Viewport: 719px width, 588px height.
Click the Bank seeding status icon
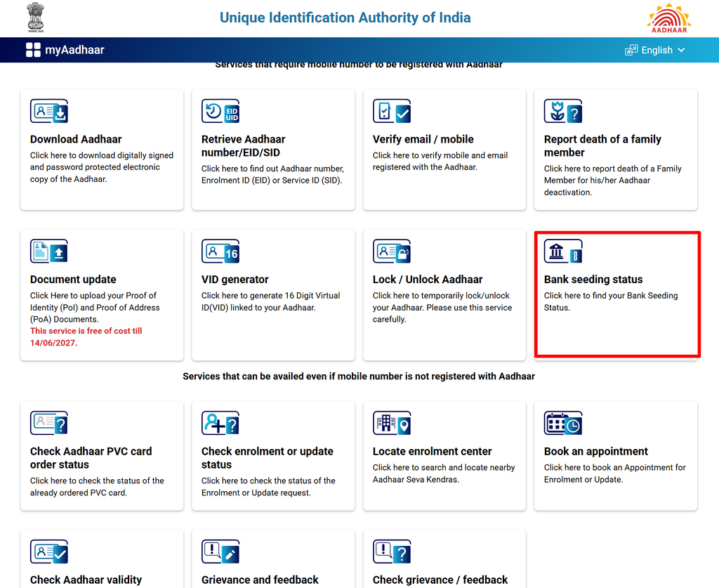[x=563, y=251]
